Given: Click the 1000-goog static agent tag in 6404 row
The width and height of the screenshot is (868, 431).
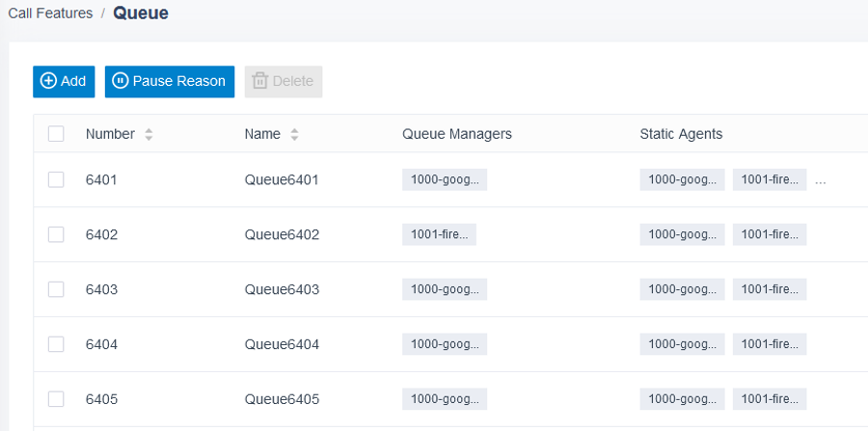Looking at the screenshot, I should pos(682,344).
